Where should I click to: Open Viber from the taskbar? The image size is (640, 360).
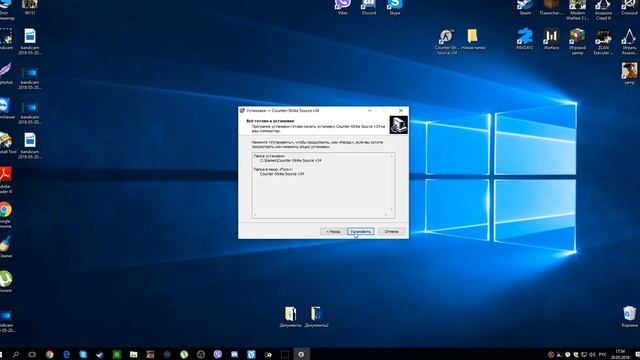(218, 354)
